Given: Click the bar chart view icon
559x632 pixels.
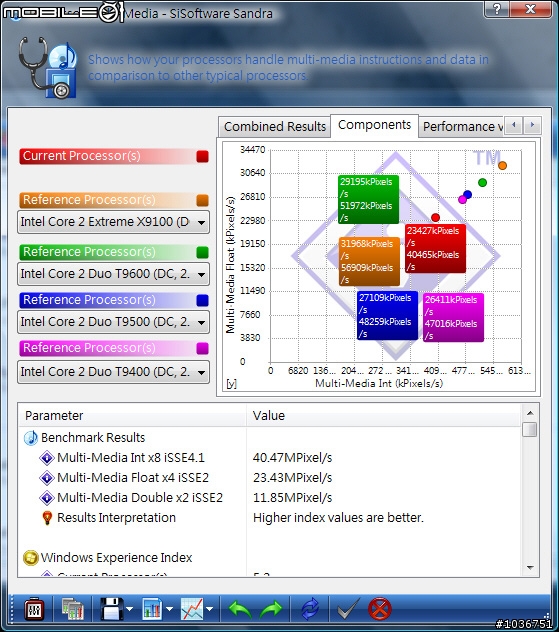Looking at the screenshot, I should click(152, 609).
